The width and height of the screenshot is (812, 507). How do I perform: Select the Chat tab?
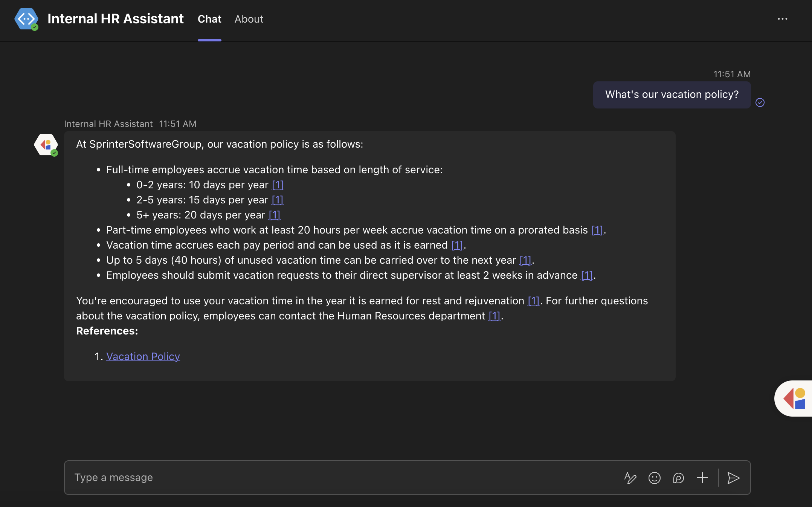[x=209, y=19]
